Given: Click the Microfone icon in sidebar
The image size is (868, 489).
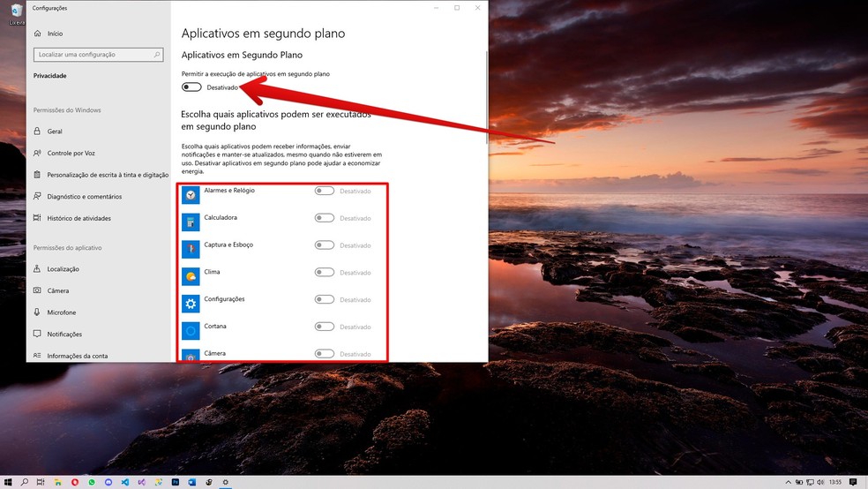Looking at the screenshot, I should (37, 312).
